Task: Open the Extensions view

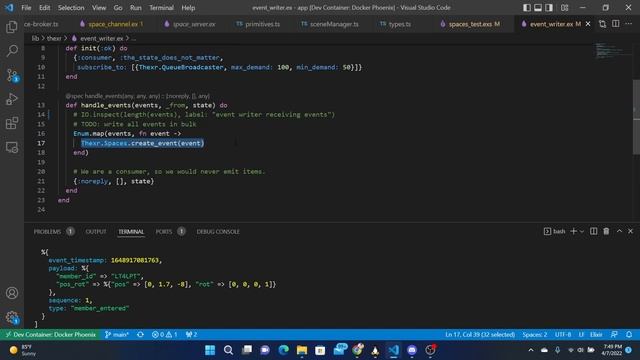Action: coord(12,123)
